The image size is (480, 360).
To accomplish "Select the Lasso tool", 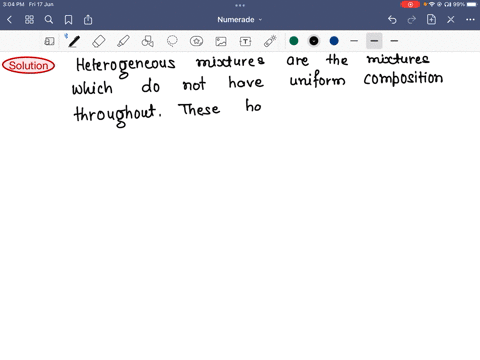I will [x=172, y=41].
